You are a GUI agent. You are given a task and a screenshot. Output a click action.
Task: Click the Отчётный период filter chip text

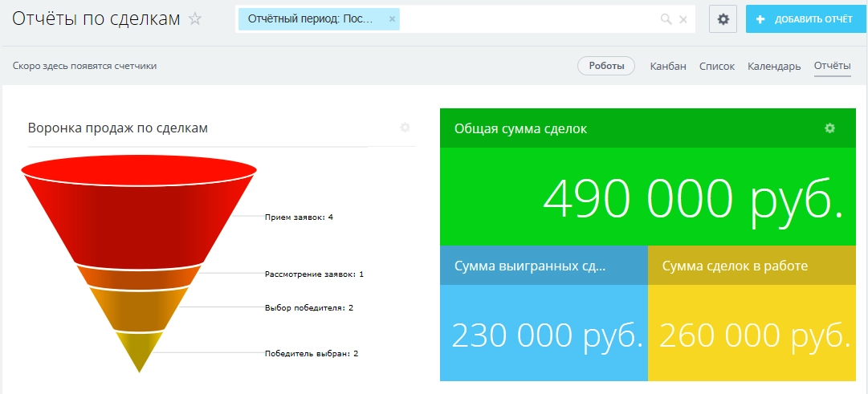310,19
